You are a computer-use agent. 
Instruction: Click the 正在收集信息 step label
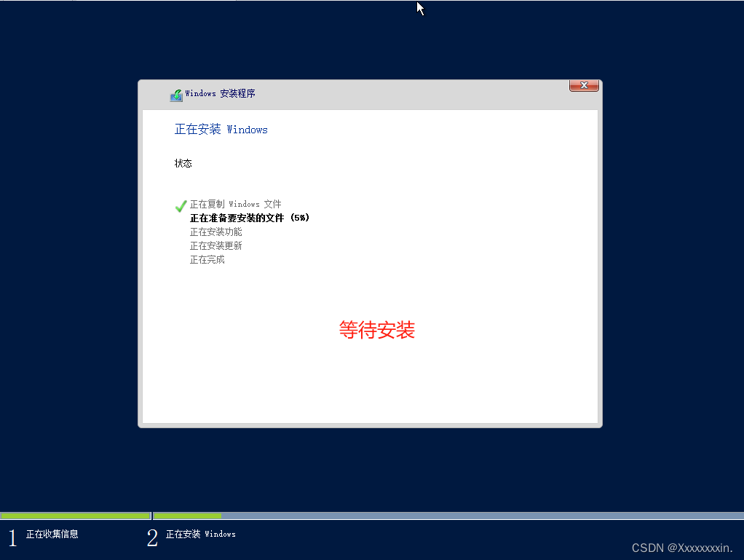coord(52,534)
